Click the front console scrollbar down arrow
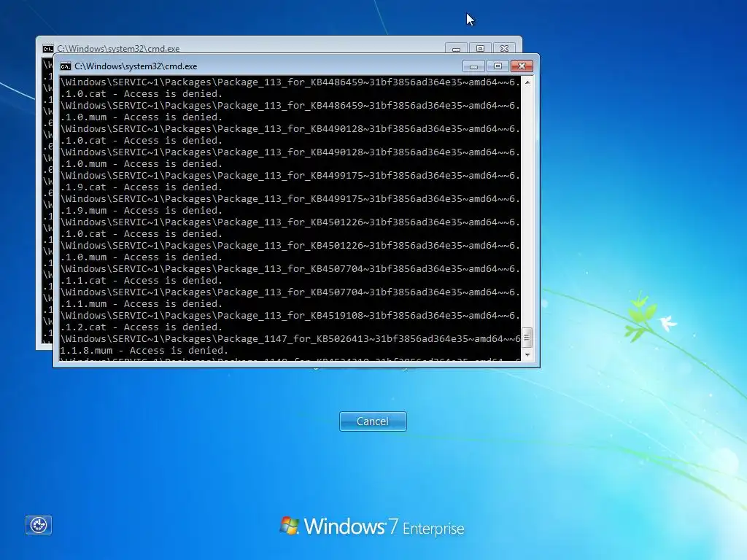Viewport: 747px width, 560px height. pyautogui.click(x=527, y=355)
